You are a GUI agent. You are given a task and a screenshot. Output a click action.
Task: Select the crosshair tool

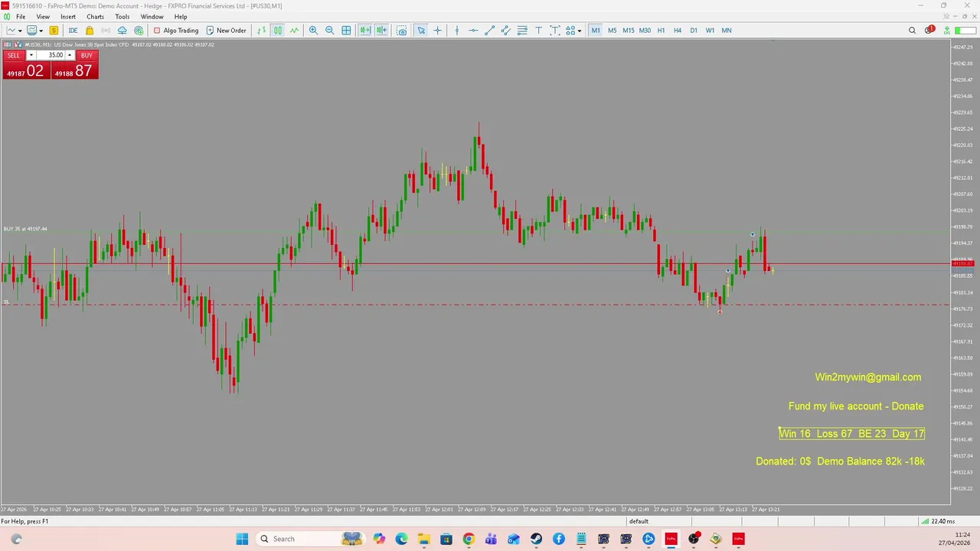coord(437,31)
